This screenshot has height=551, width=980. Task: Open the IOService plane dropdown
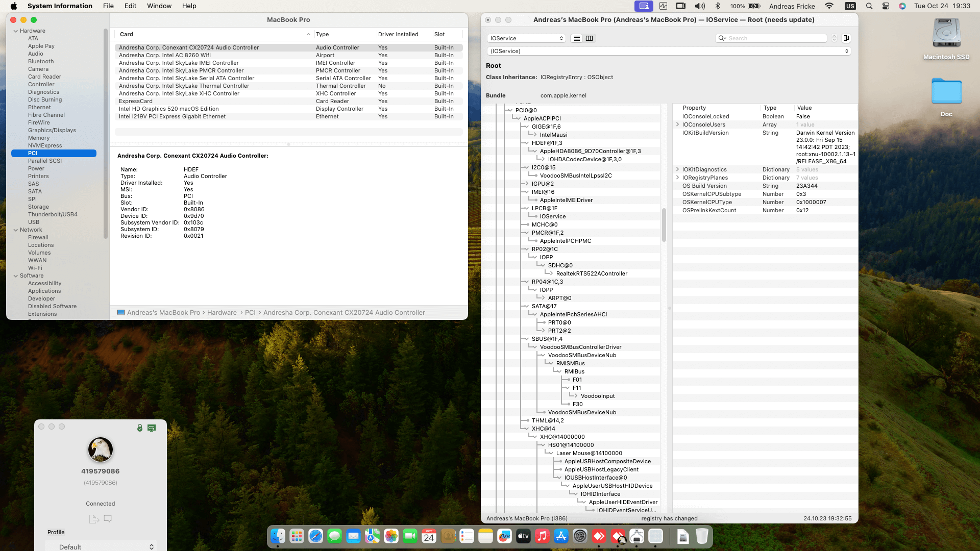click(x=526, y=38)
